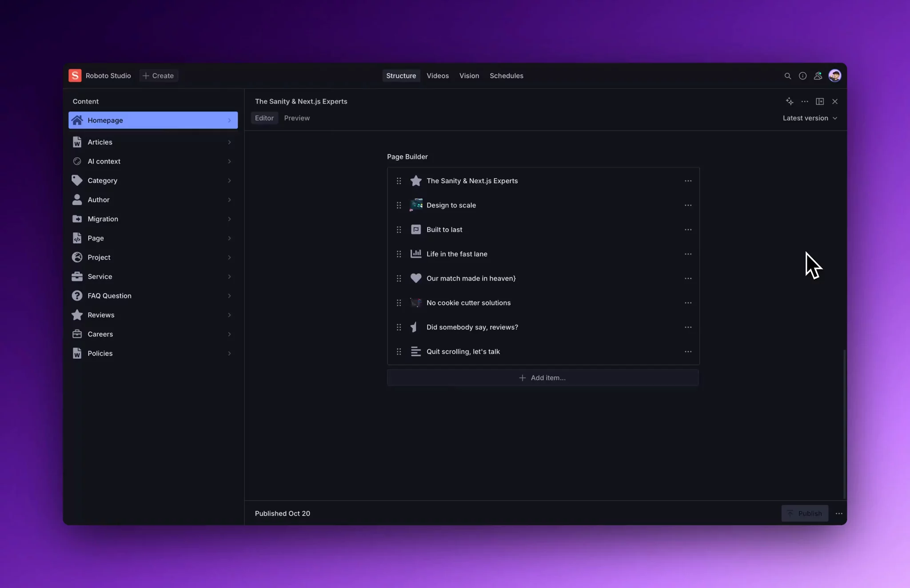Open the Did somebody say, reviews? block
Viewport: 910px width, 588px height.
(543, 327)
